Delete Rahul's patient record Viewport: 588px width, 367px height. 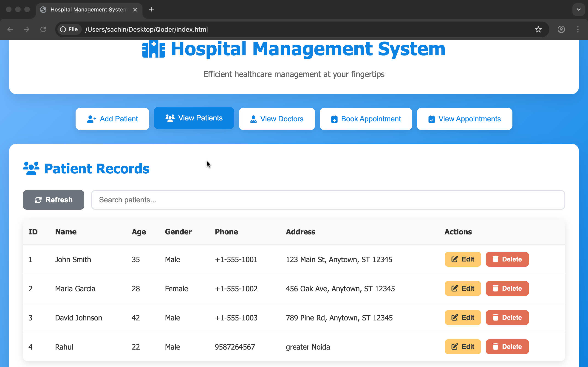point(507,347)
